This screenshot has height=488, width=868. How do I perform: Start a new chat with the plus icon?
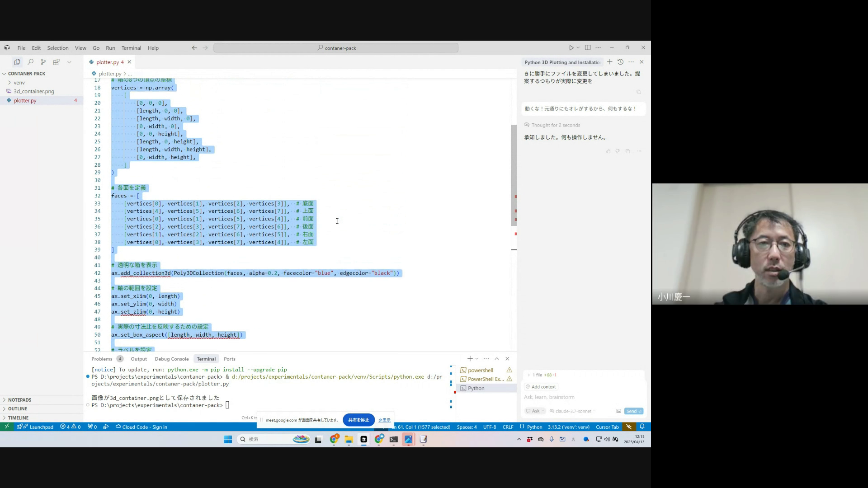tap(609, 62)
